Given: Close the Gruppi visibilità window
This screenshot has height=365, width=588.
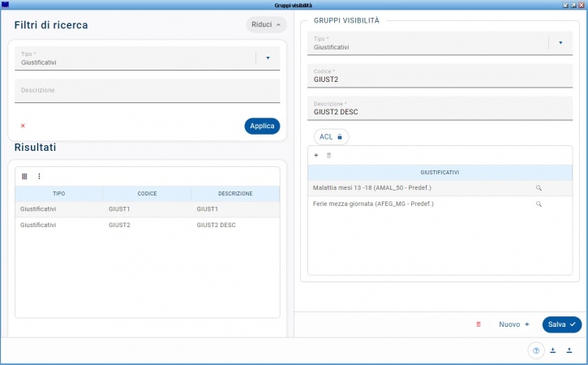Looking at the screenshot, I should tap(582, 5).
